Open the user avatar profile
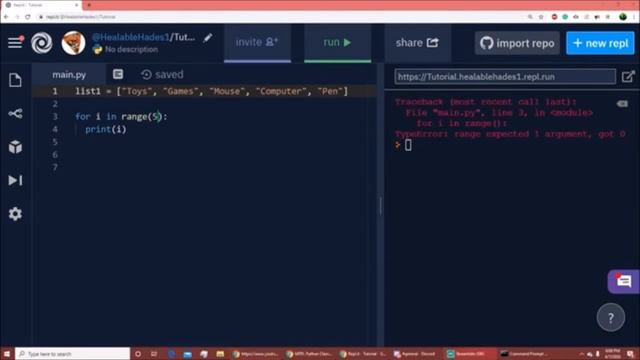The image size is (640, 360). coord(73,43)
